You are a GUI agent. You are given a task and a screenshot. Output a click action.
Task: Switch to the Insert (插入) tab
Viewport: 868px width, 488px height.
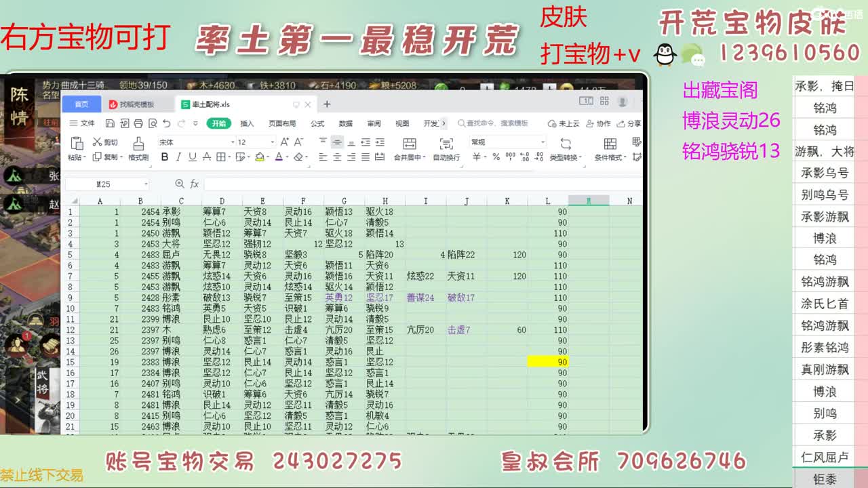coord(247,123)
